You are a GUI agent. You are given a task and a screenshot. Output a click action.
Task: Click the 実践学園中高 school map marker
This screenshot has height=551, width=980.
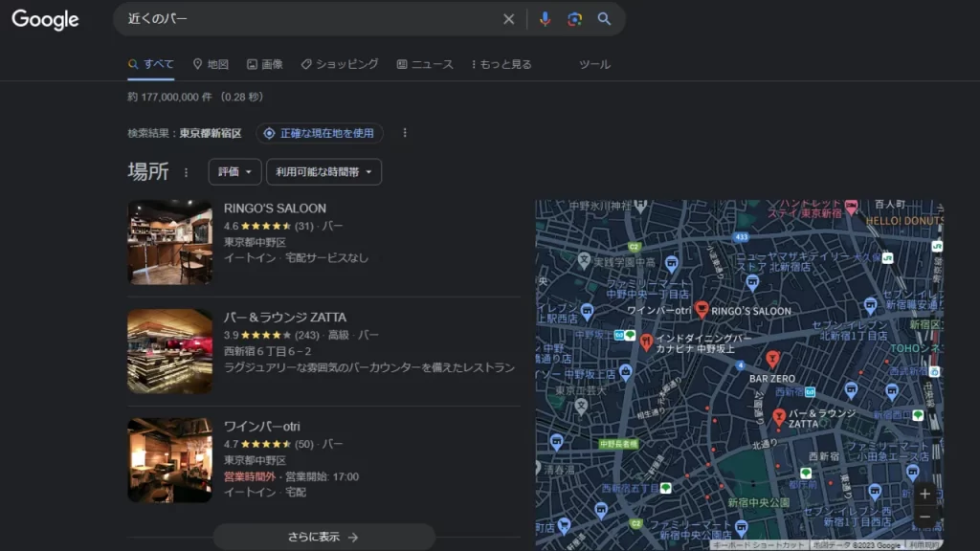[x=584, y=260]
